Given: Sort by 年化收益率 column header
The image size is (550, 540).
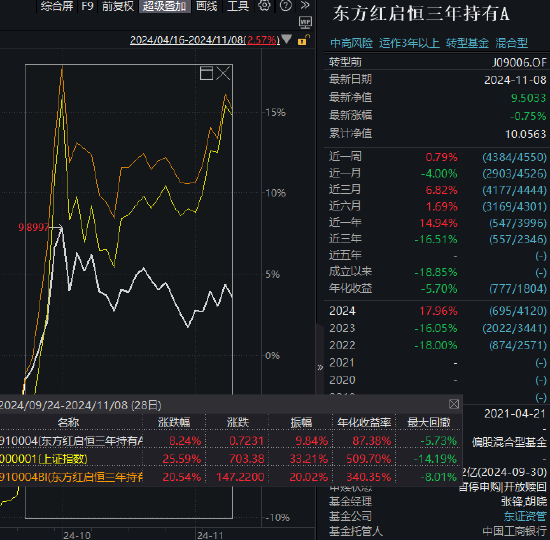Looking at the screenshot, I should point(364,422).
